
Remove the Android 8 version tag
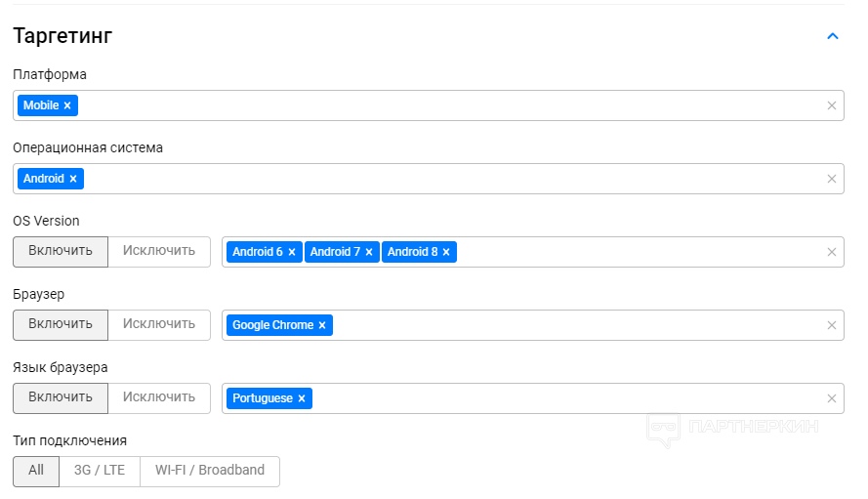point(446,252)
